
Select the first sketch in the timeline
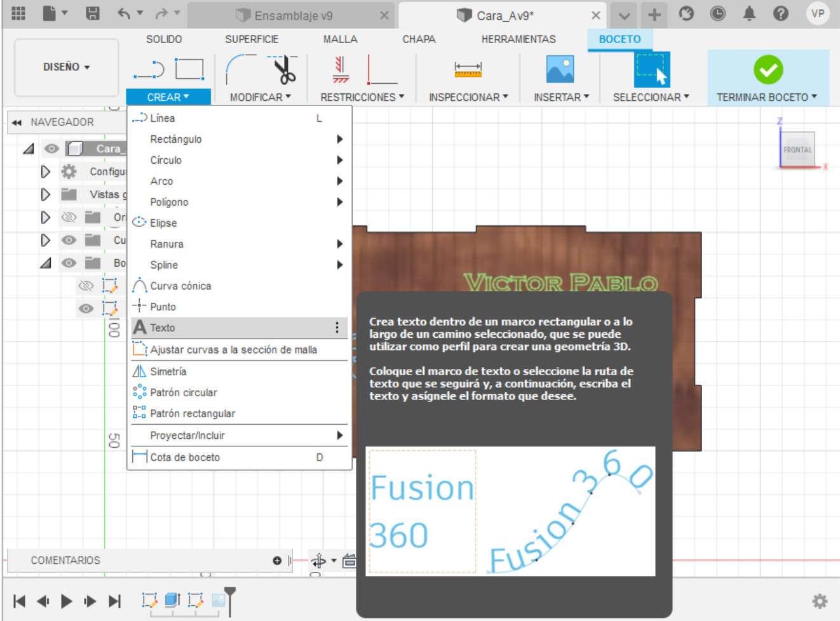(x=149, y=599)
